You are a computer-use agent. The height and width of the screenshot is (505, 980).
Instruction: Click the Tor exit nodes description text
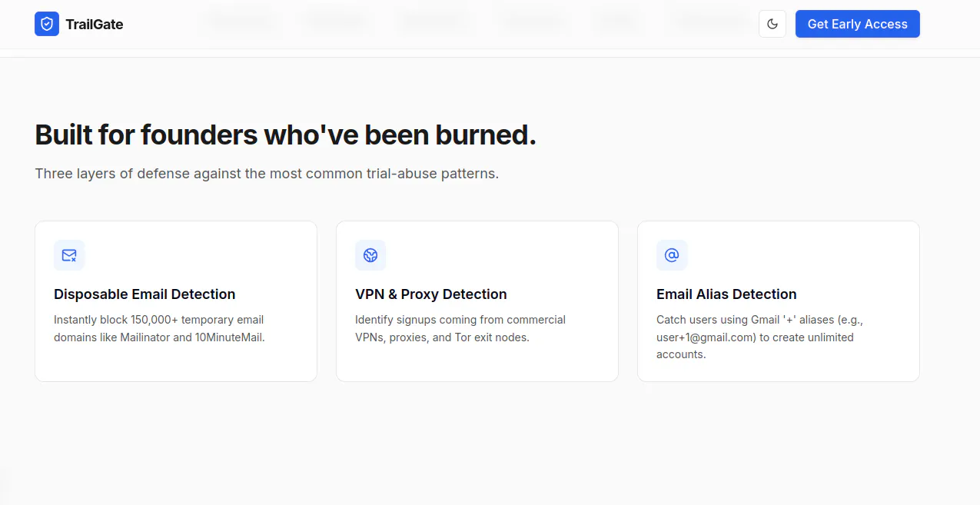[x=460, y=328]
